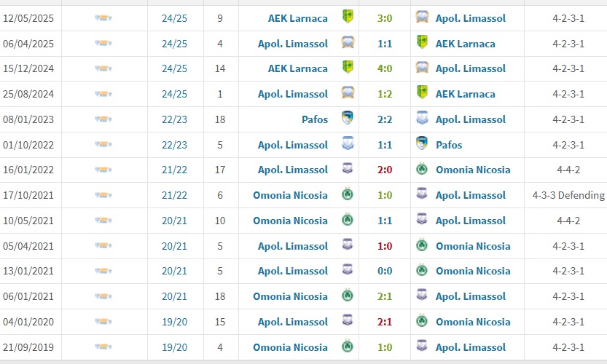Open AEK Larnaca team link on 25/08/2024
The image size is (607, 364).
coord(465,94)
